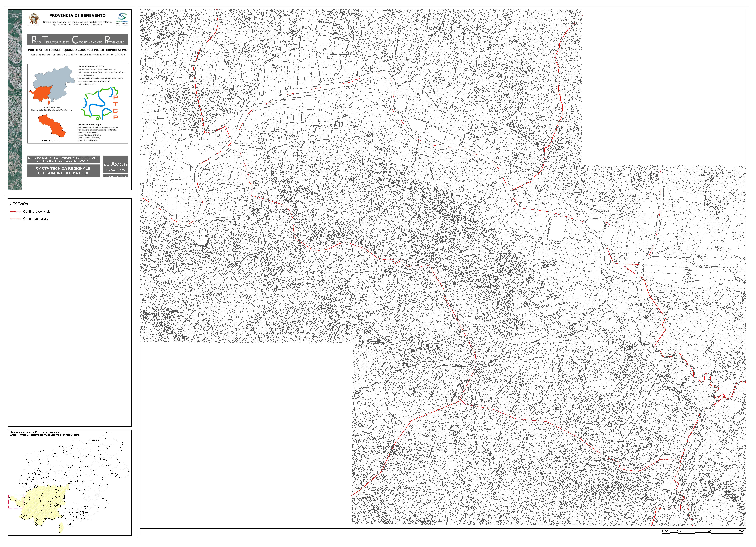Click 'Confine provinciale.' legend label
This screenshot has height=547, width=756.
click(x=37, y=212)
